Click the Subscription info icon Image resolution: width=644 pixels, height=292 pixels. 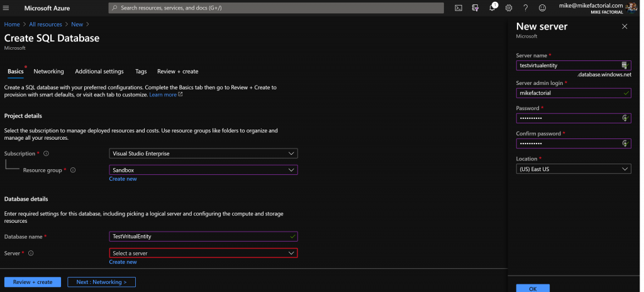click(46, 154)
